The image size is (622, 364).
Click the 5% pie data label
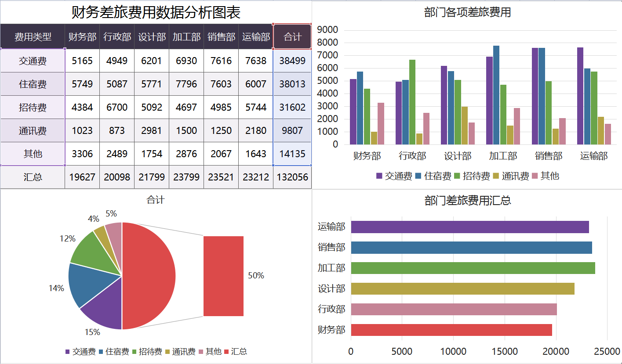point(111,213)
